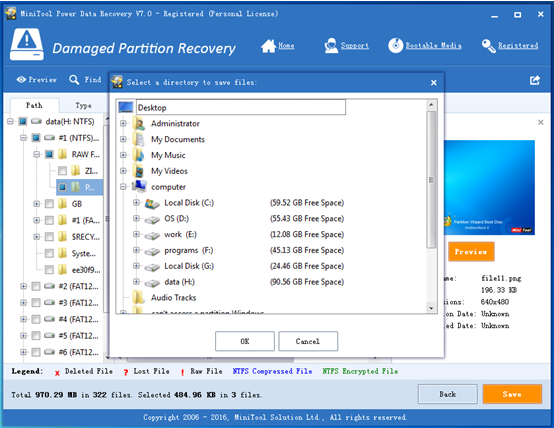554x428 pixels.
Task: Open the Bootable Media link
Action: pyautogui.click(x=434, y=46)
